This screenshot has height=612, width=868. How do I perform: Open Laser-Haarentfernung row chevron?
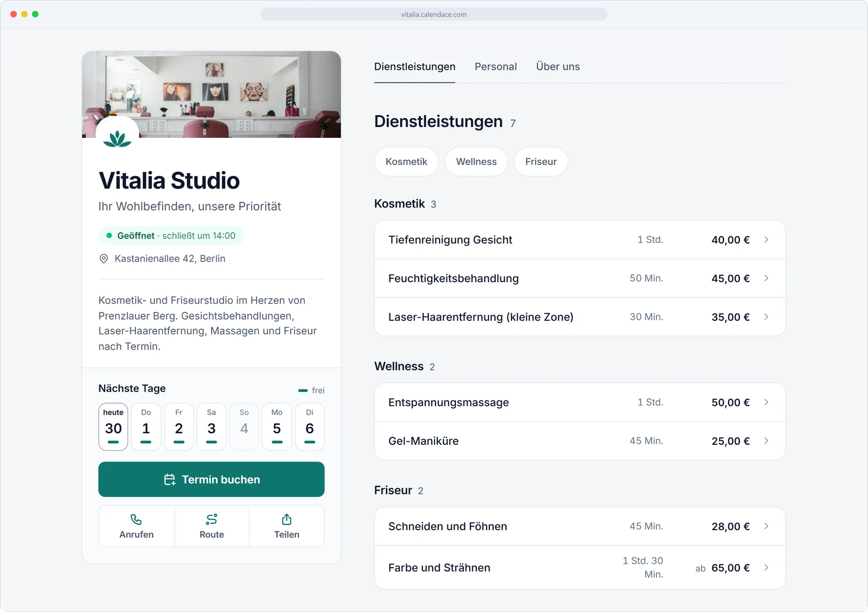pyautogui.click(x=766, y=317)
